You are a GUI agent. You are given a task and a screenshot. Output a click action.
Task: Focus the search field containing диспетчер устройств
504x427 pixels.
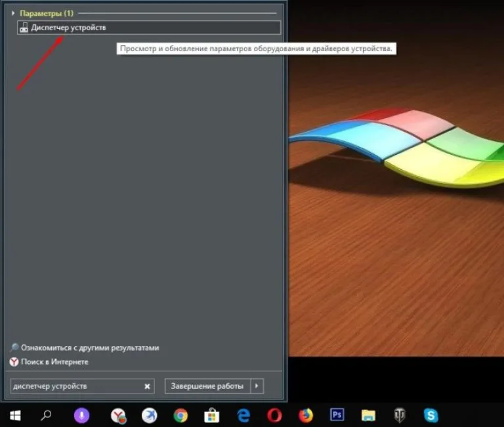tap(82, 386)
